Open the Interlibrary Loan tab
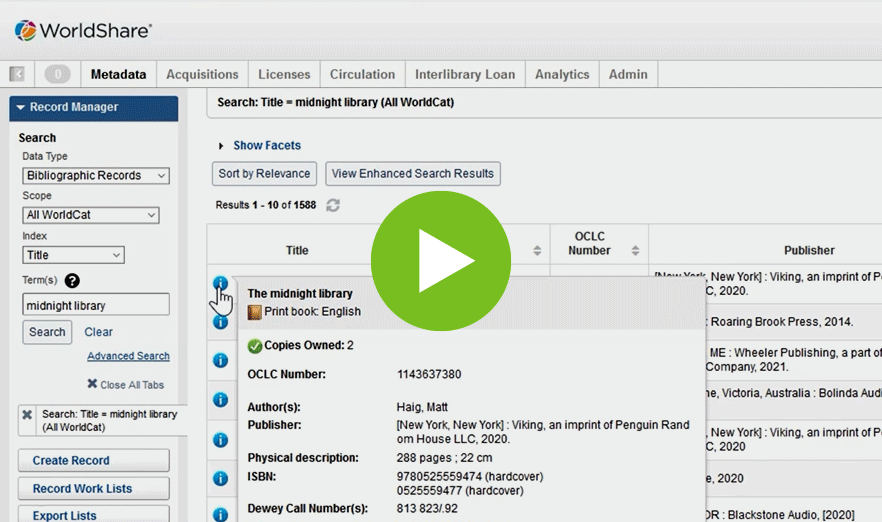The height and width of the screenshot is (522, 882). coord(465,74)
